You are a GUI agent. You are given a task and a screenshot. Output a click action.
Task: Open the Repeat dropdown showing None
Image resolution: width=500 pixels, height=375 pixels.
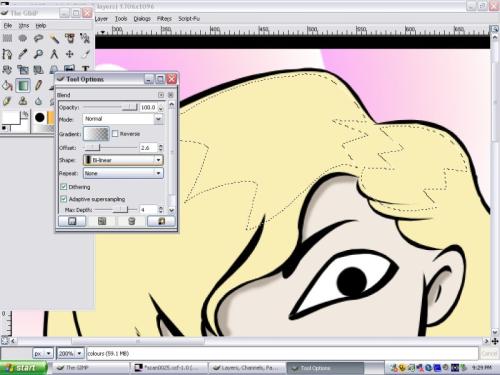tap(123, 173)
